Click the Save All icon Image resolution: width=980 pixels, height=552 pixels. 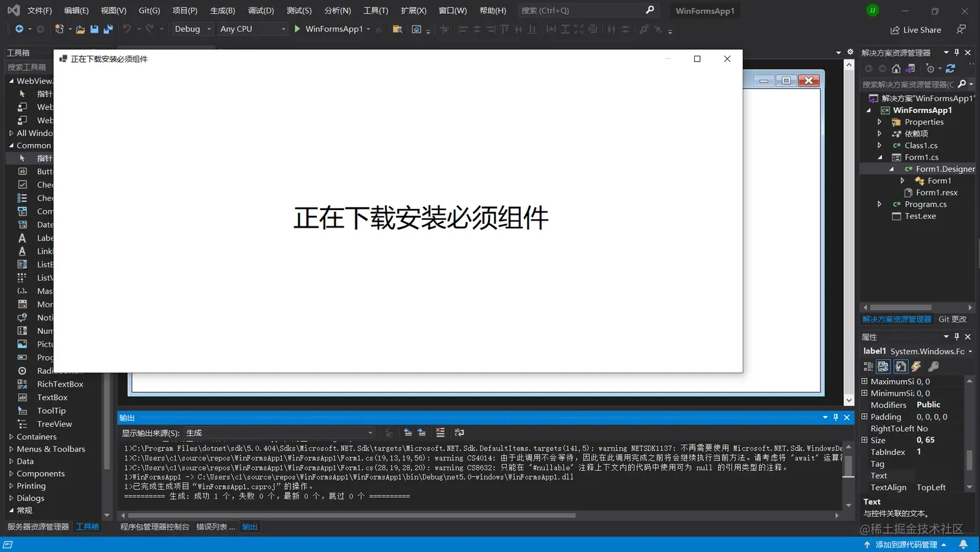(x=108, y=29)
